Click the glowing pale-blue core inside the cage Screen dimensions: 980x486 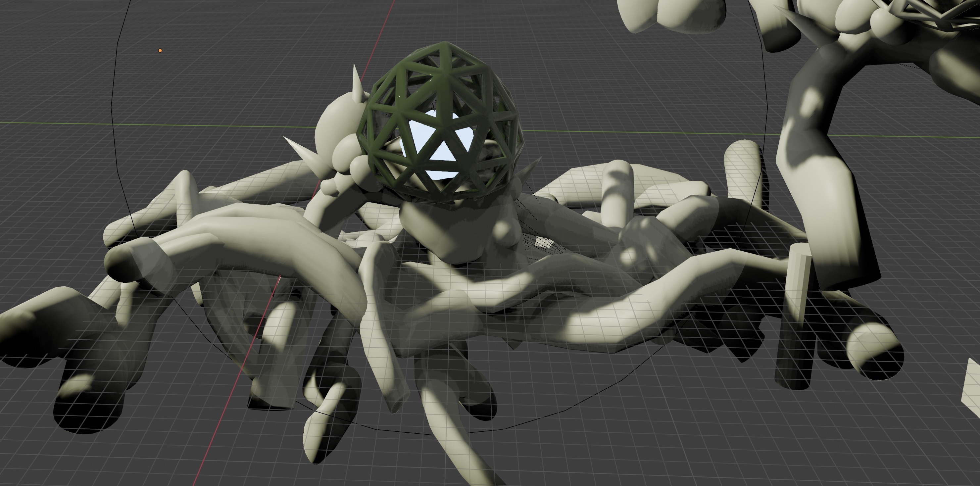click(437, 146)
